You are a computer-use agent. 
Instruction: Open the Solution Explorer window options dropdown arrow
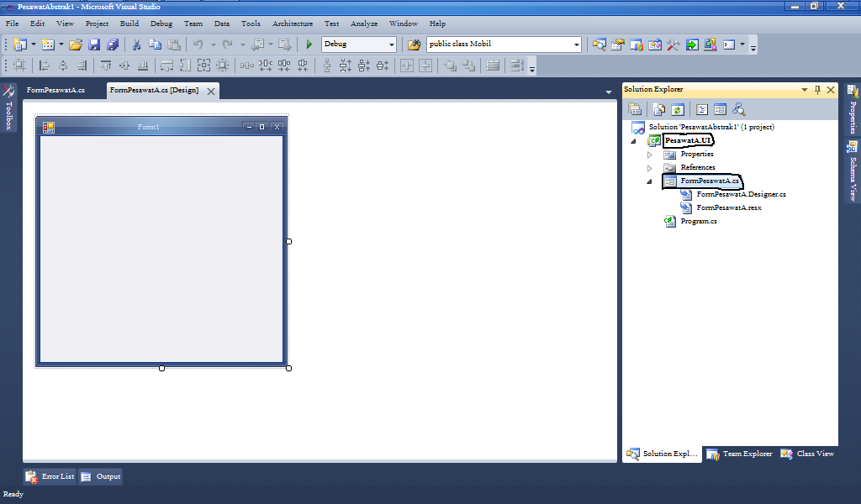[x=805, y=89]
